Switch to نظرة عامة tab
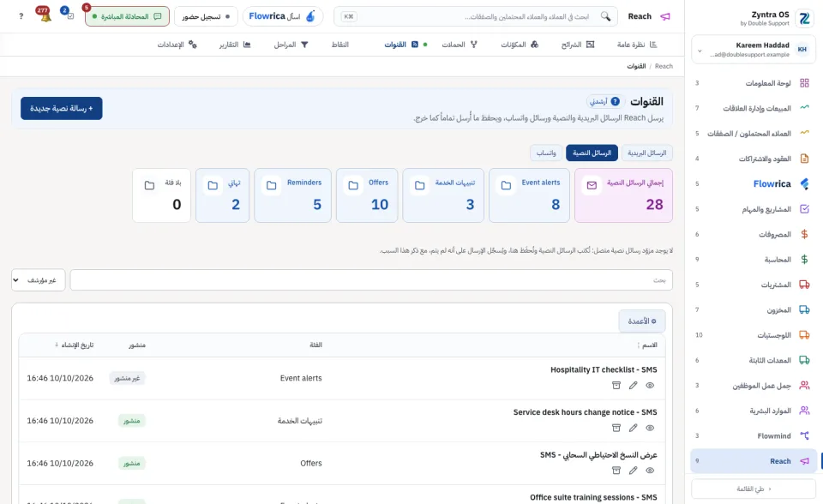Image resolution: width=823 pixels, height=504 pixels. [x=637, y=45]
